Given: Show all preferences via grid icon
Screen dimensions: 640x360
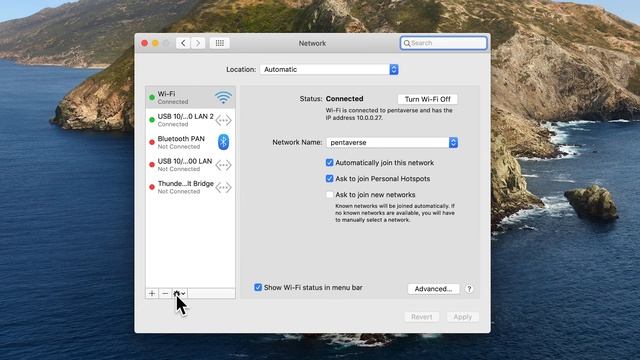Looking at the screenshot, I should tap(220, 43).
